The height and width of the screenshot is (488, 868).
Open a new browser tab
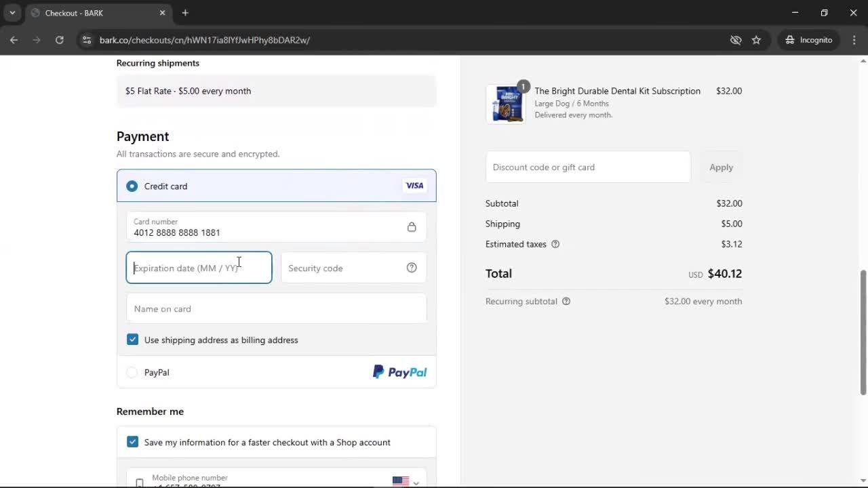(185, 13)
